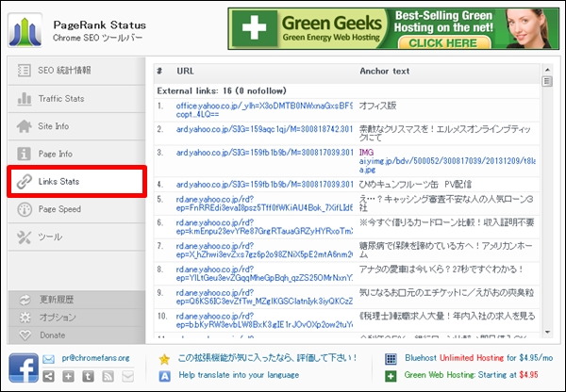Click the オフィス版 anchor text
The height and width of the screenshot is (392, 566).
377,106
